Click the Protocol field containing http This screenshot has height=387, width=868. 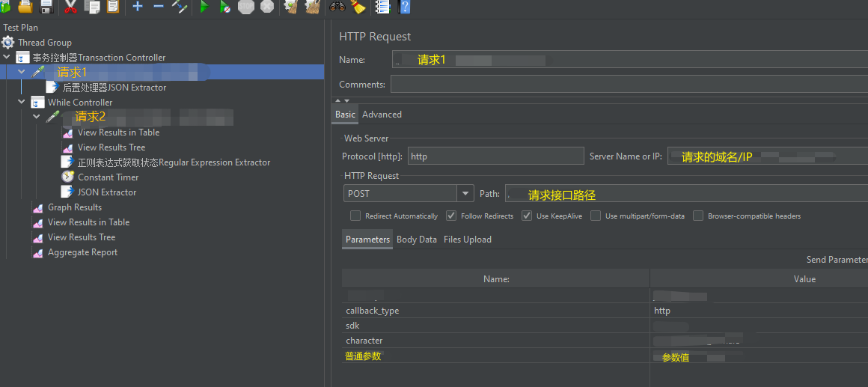(x=496, y=156)
